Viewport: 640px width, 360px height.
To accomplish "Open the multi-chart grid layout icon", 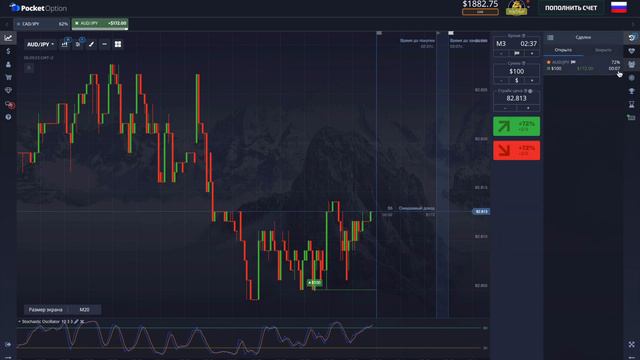I will [118, 44].
